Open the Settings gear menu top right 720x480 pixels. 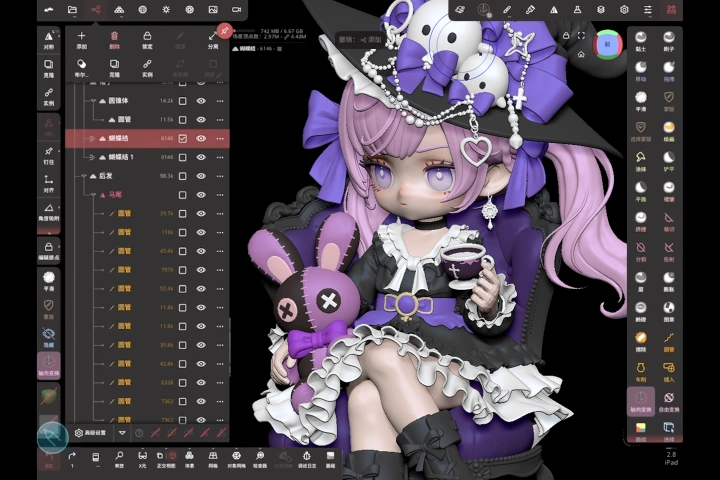[x=624, y=10]
